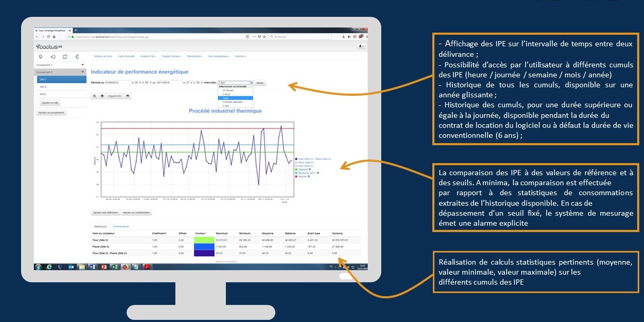
Task: Toggle the Alarme line in the legend
Action: 301,176
